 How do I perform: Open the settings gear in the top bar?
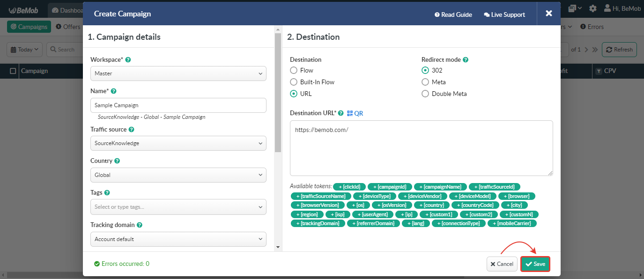point(593,8)
